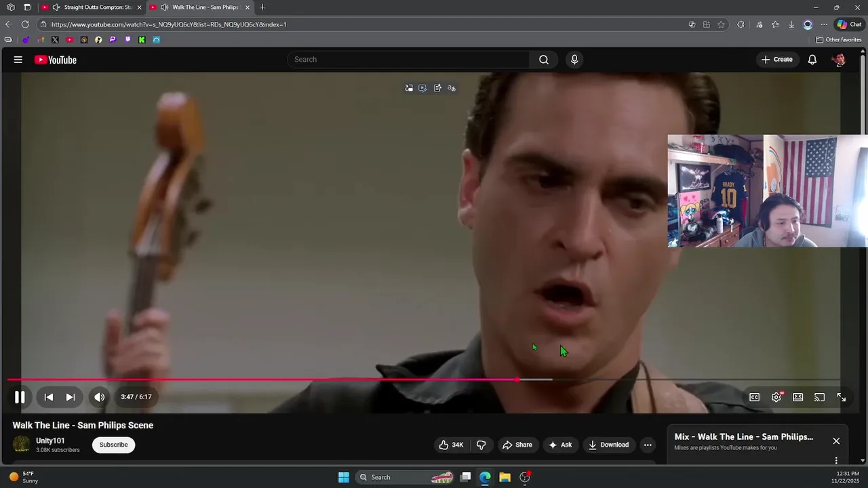Open Task View on the taskbar
Screen dimensions: 868x488
click(465, 477)
